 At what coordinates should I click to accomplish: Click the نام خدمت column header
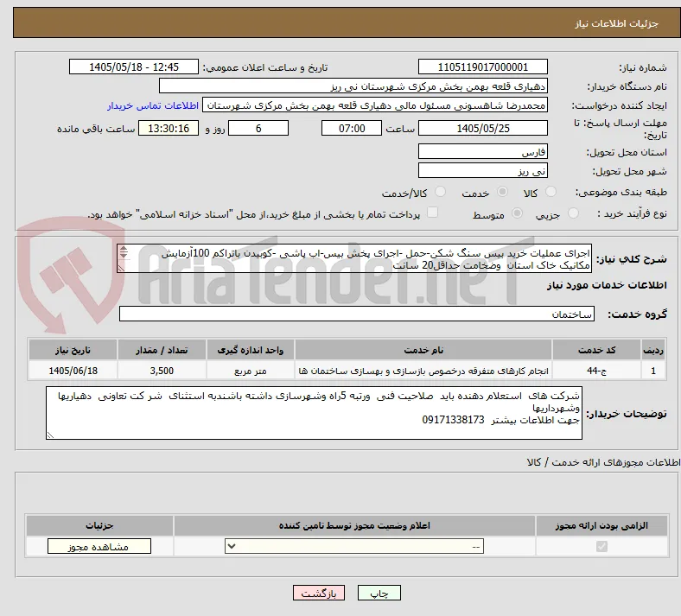click(x=423, y=350)
